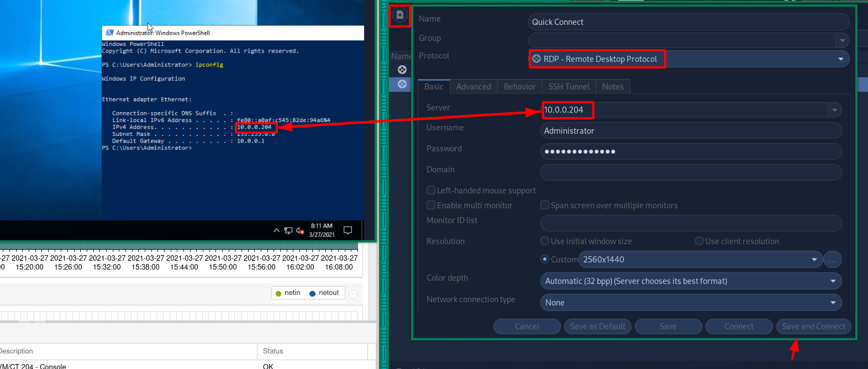Toggle the netout series in graph legend
868x369 pixels.
click(x=324, y=293)
